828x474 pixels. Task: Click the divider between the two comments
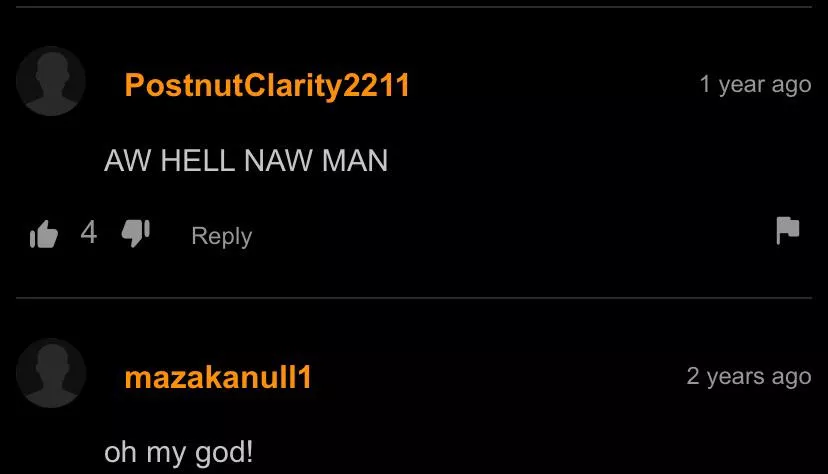tap(413, 298)
